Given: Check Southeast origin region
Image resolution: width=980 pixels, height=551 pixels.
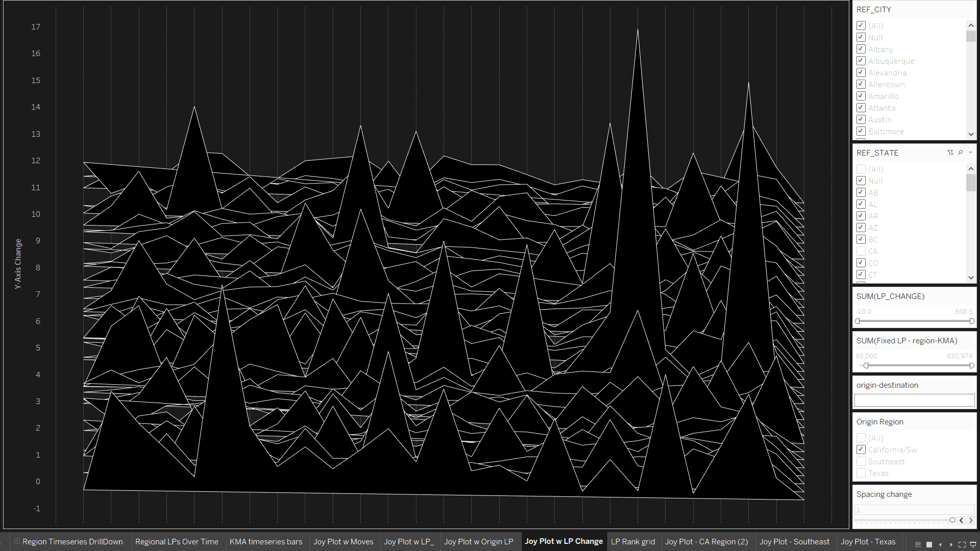Looking at the screenshot, I should pyautogui.click(x=861, y=461).
